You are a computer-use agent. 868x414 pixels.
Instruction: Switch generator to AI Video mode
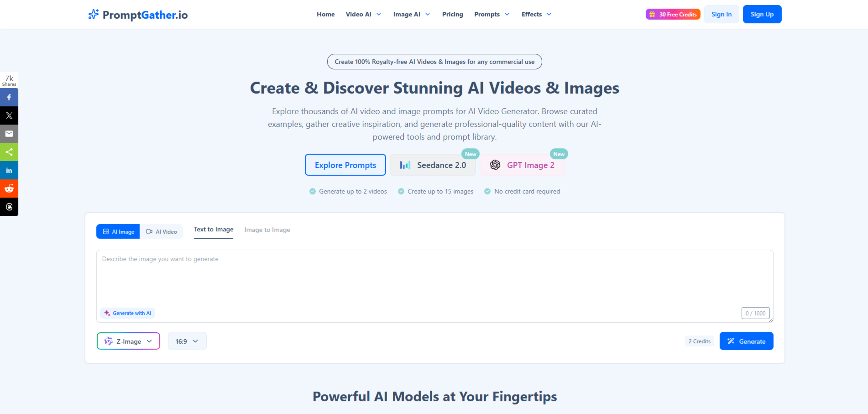[x=161, y=232]
